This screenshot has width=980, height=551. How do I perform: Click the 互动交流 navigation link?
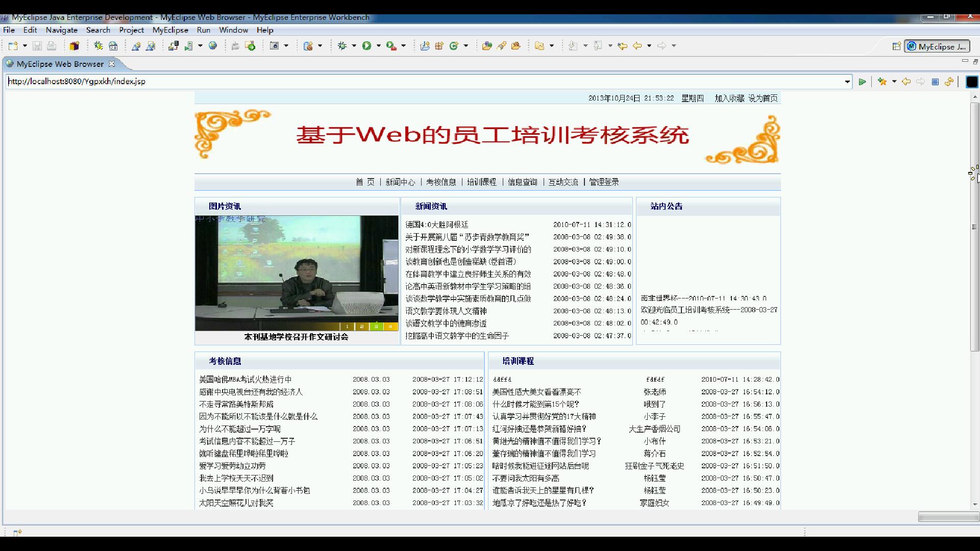tap(563, 182)
